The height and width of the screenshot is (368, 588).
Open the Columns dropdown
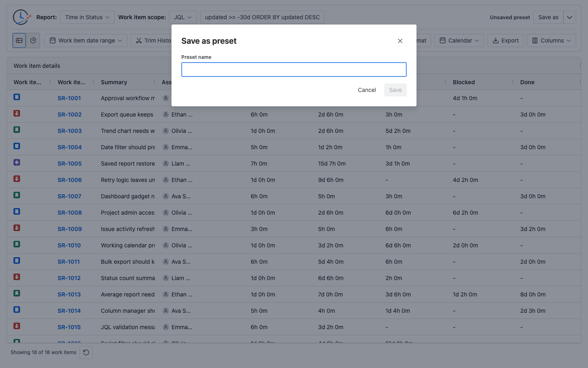[551, 40]
